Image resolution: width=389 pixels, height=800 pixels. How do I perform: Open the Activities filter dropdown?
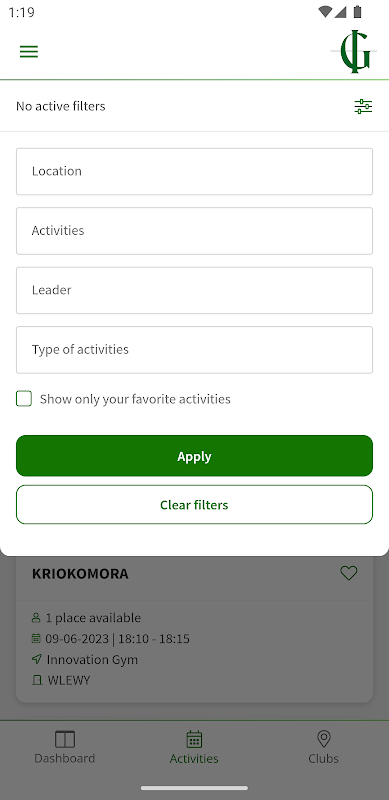(x=194, y=231)
